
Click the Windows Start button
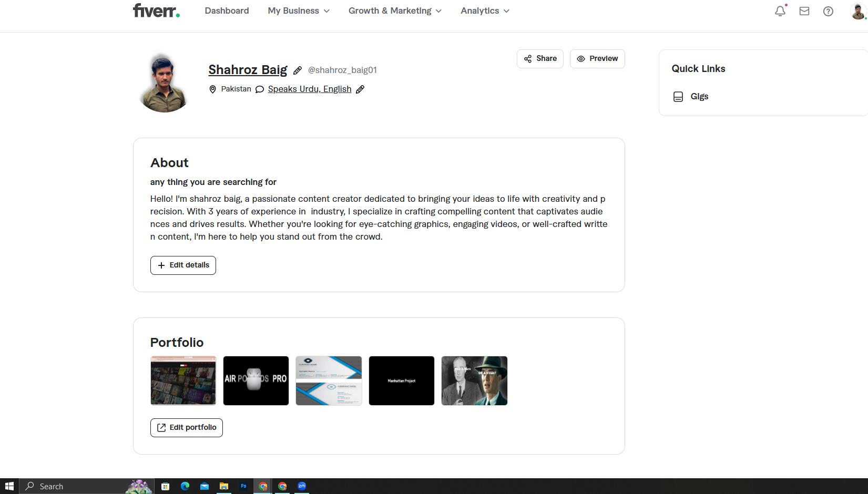pyautogui.click(x=9, y=486)
